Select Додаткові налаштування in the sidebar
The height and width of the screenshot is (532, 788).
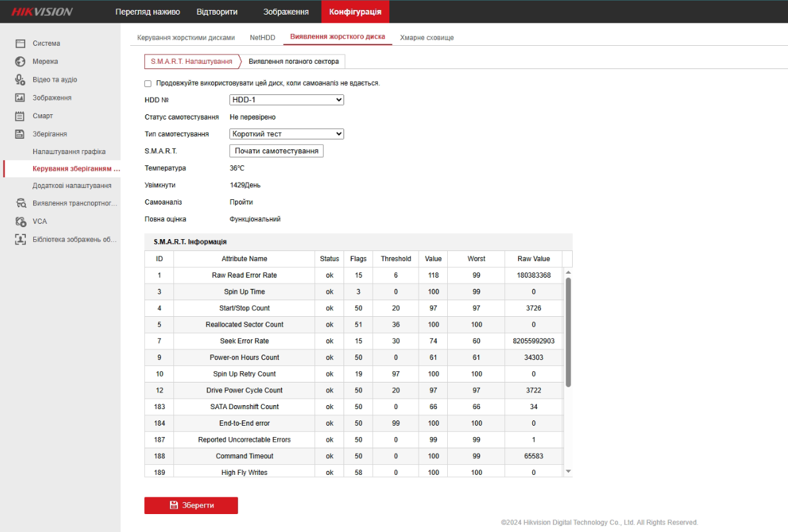click(x=72, y=186)
